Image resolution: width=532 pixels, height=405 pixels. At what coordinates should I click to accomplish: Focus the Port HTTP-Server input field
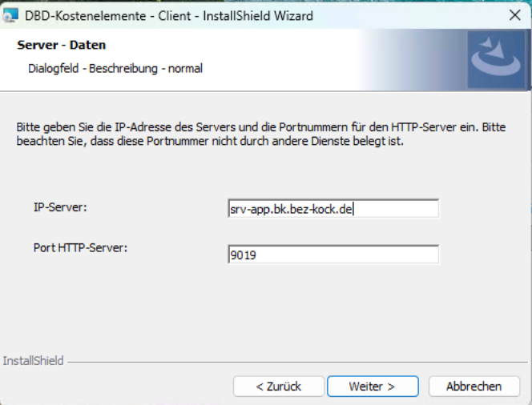(x=333, y=255)
